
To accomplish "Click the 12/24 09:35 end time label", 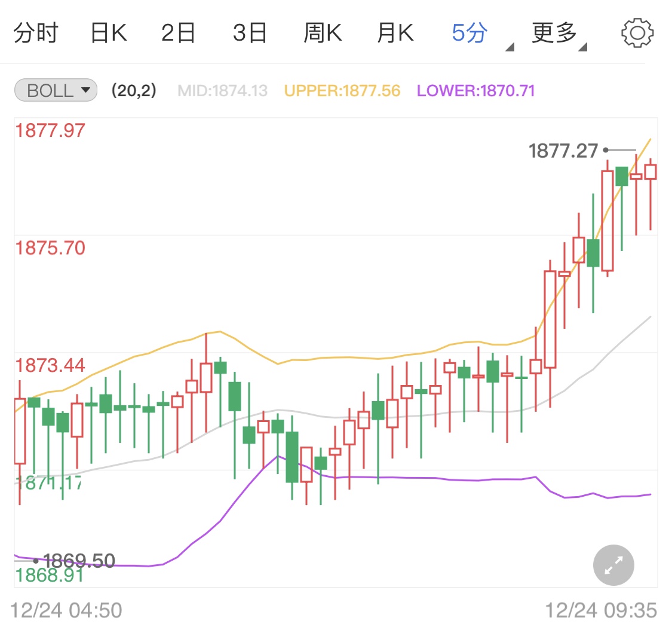I will click(600, 610).
